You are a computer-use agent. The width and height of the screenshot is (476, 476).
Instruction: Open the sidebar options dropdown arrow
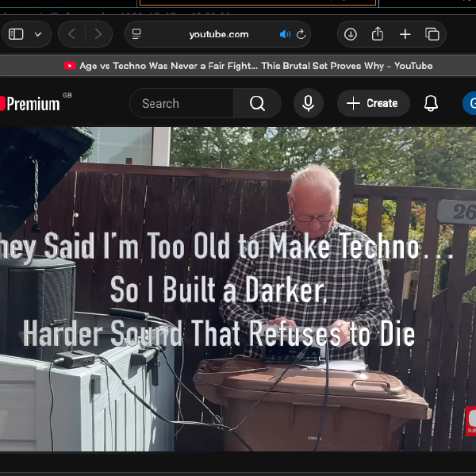coord(38,34)
